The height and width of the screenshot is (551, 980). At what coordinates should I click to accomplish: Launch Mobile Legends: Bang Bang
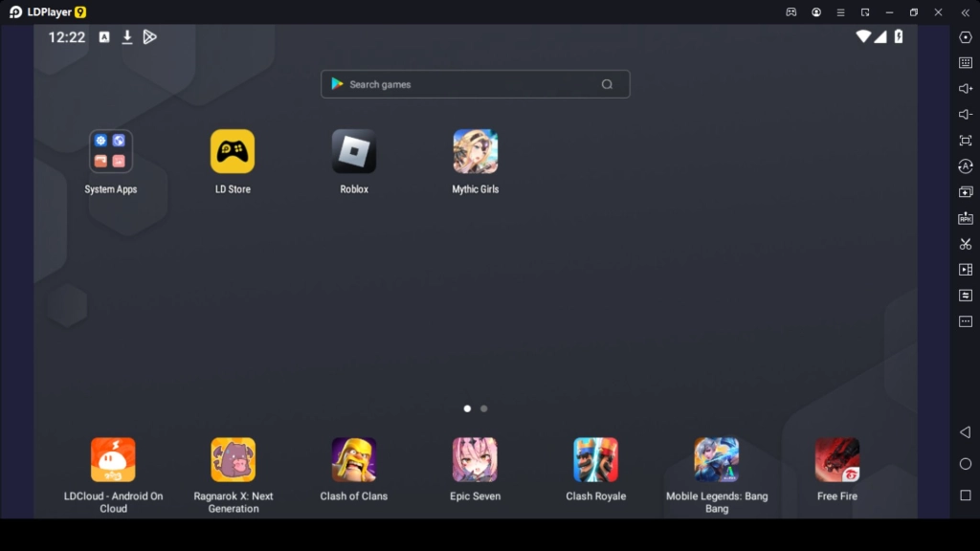(x=716, y=459)
